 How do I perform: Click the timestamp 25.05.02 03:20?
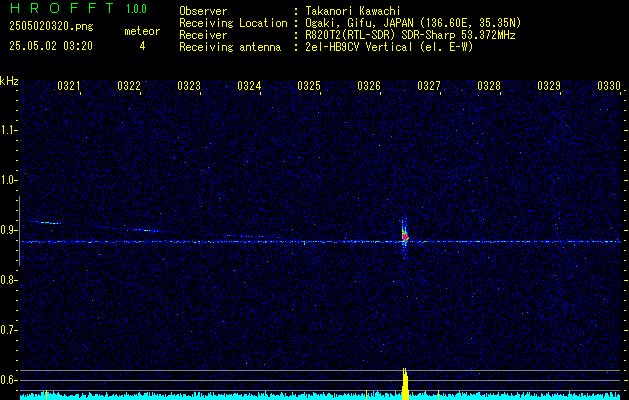pos(51,46)
